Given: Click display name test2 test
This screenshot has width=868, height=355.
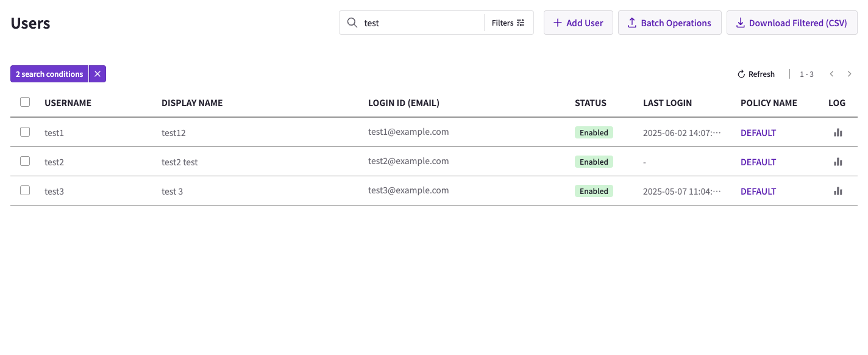Looking at the screenshot, I should [180, 162].
